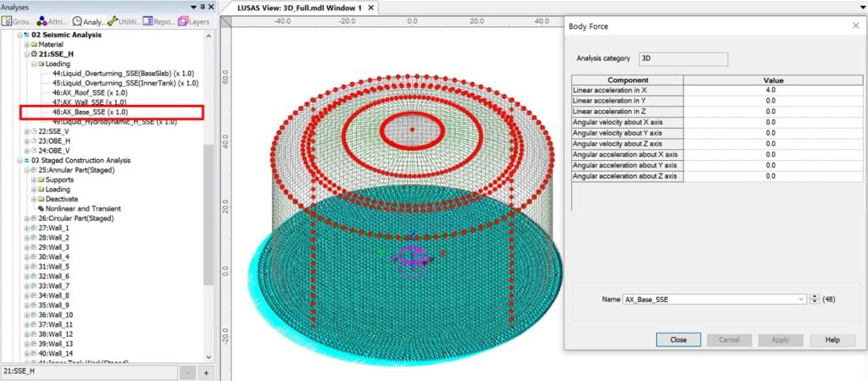Select 44:Liquid_Overturning_SSE(BaseSlab) loading item
The width and height of the screenshot is (868, 381).
pos(125,74)
